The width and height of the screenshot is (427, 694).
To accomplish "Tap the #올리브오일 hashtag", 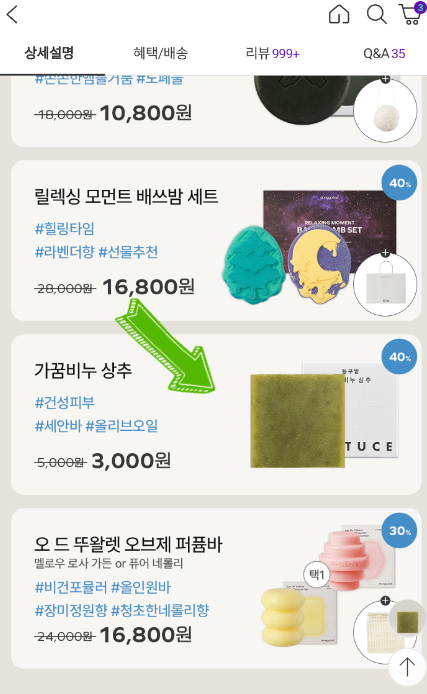I will pyautogui.click(x=121, y=426).
